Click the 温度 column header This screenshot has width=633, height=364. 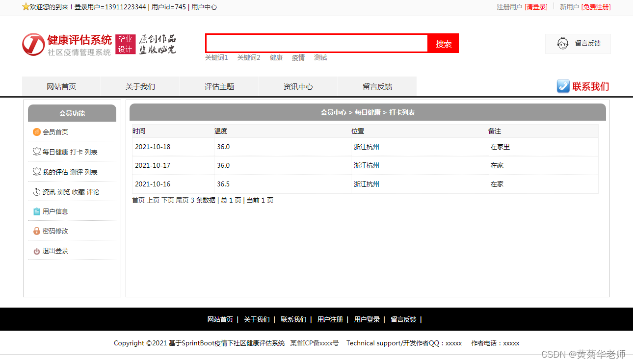[221, 131]
